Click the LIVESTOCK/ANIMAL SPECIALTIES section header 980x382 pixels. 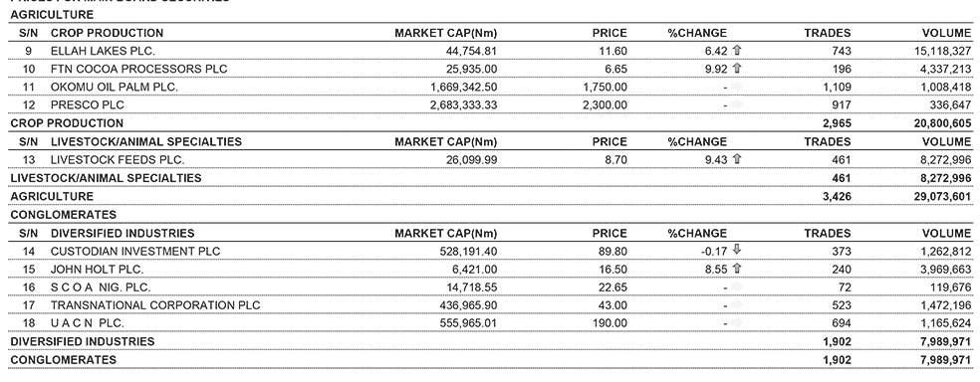pyautogui.click(x=146, y=141)
